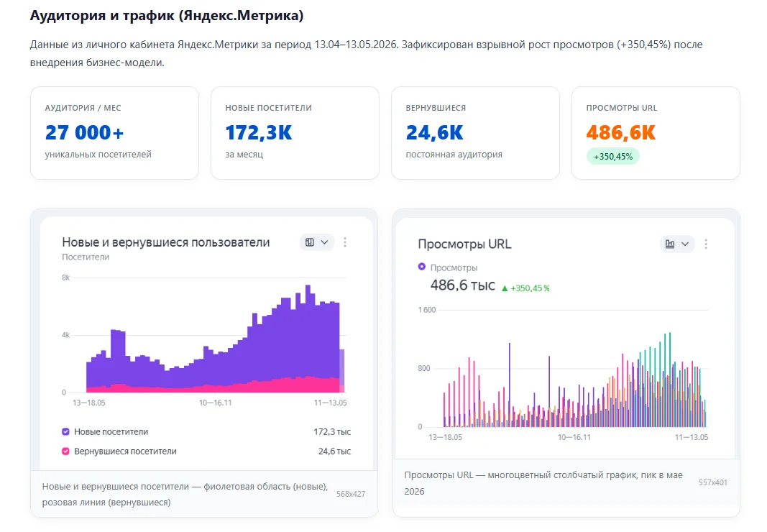Click the постоянная аудитория caption
767x532 pixels.
454,154
